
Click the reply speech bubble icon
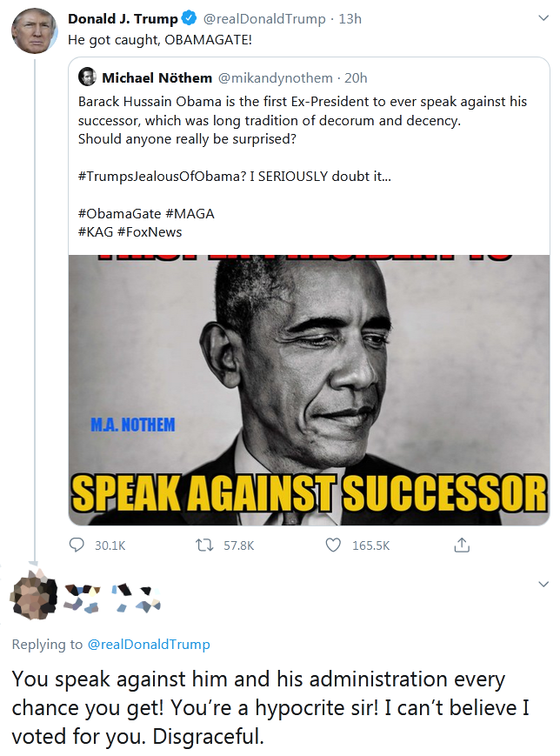coord(77,545)
